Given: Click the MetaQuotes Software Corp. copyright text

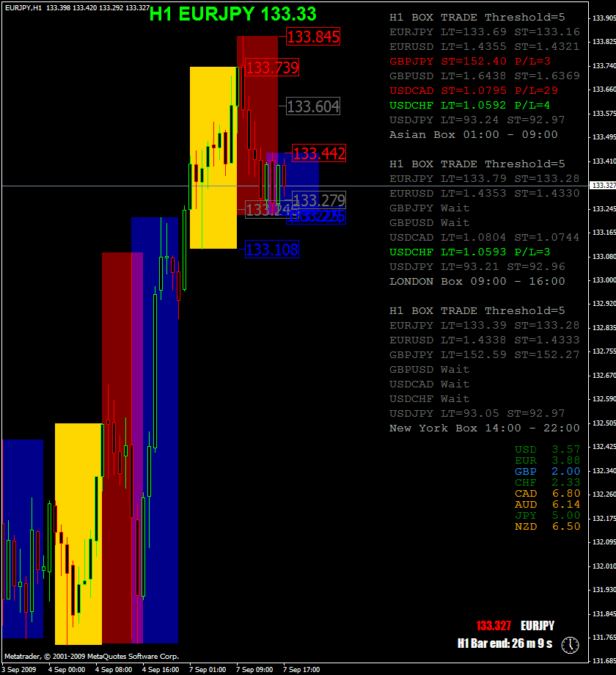Looking at the screenshot, I should tap(92, 657).
